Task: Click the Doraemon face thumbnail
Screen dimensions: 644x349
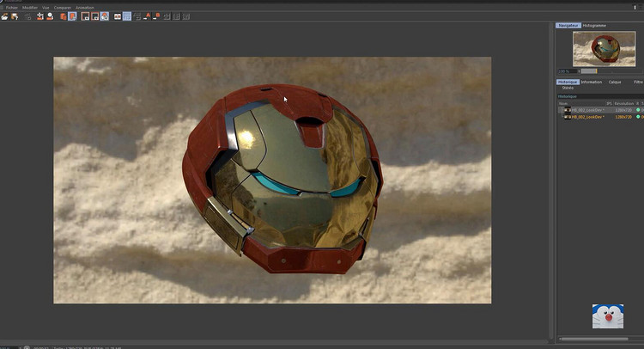Action: point(608,316)
